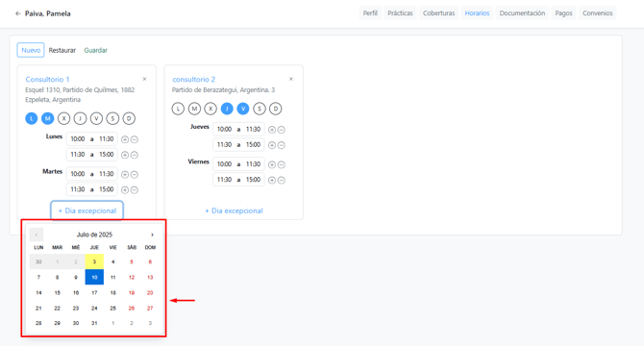Add Día excepcional in consultorio 2
This screenshot has width=644, height=346.
234,210
